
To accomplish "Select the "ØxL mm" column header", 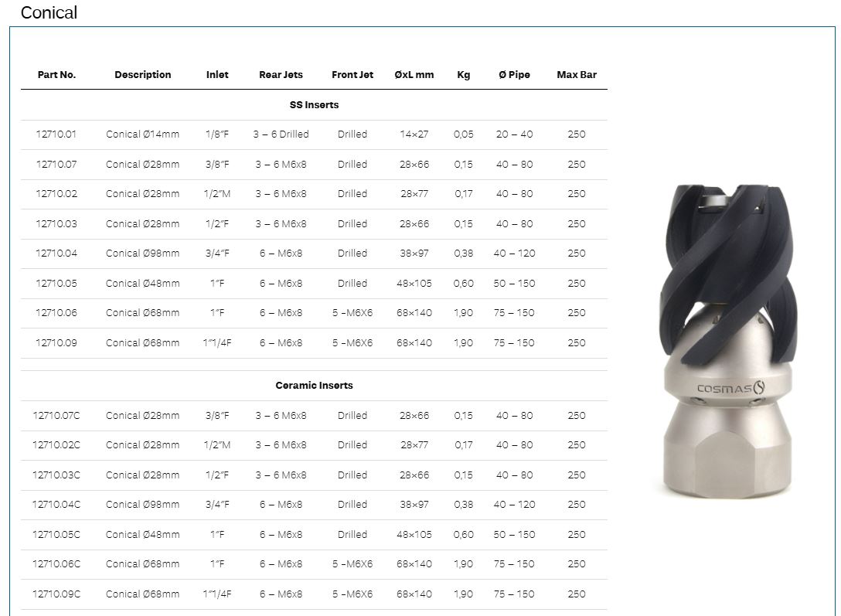I will (x=414, y=75).
